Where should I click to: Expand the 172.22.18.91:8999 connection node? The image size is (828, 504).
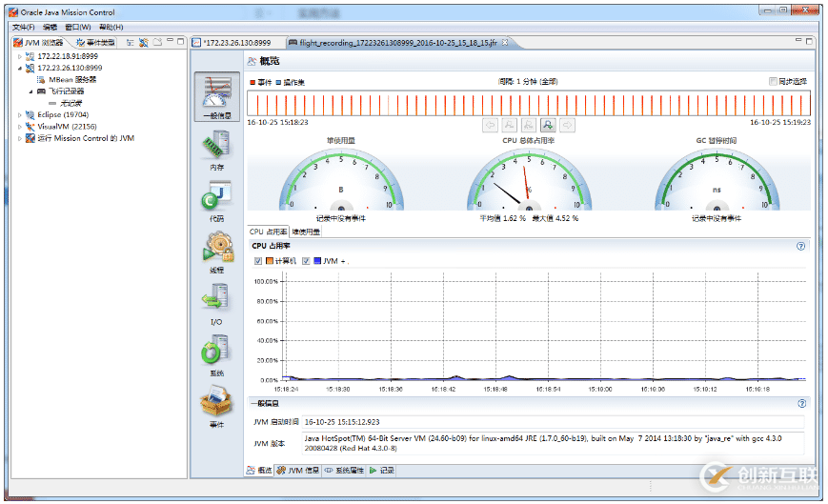(x=20, y=56)
